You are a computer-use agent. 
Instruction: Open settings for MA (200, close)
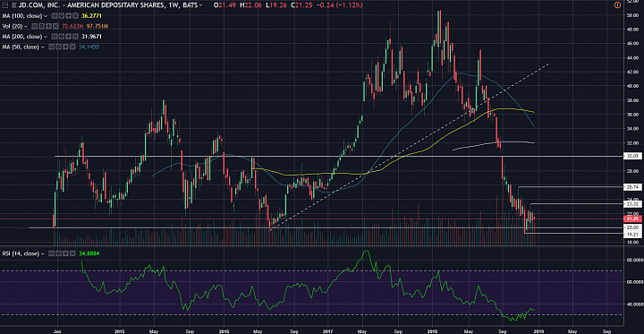[61, 37]
